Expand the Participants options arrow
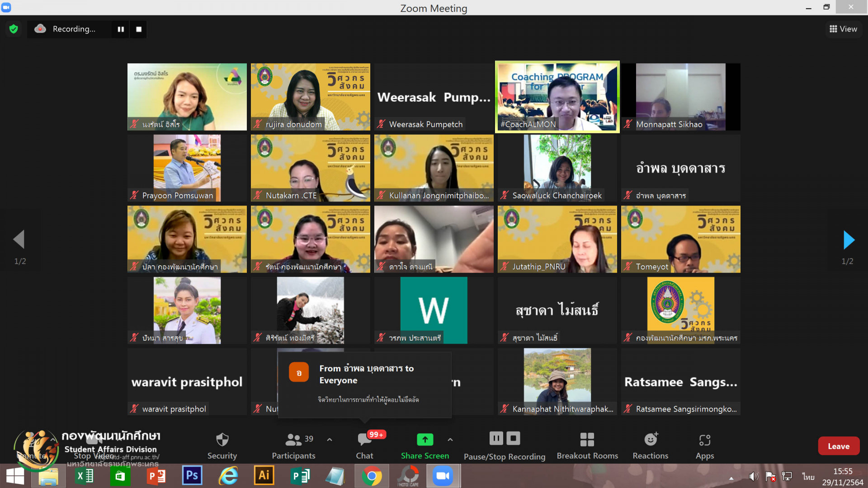868x488 pixels. 330,440
